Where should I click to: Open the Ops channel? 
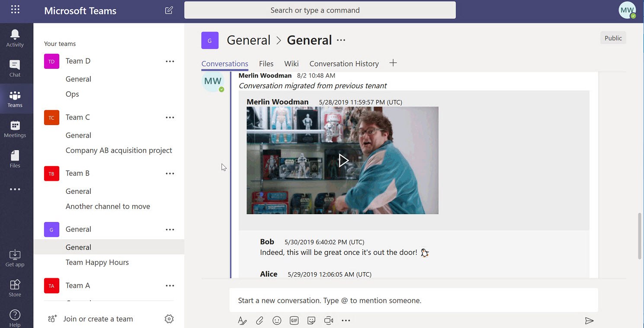72,94
